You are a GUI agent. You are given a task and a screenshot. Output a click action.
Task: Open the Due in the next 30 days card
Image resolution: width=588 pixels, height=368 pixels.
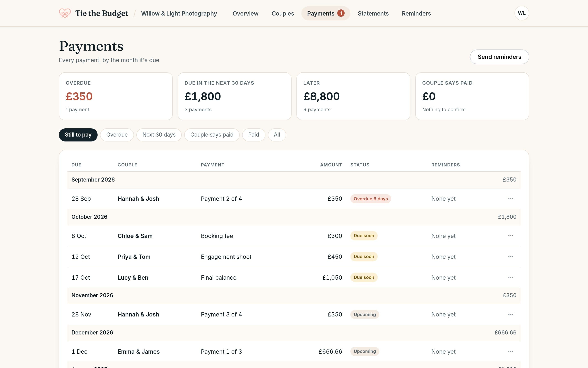234,96
